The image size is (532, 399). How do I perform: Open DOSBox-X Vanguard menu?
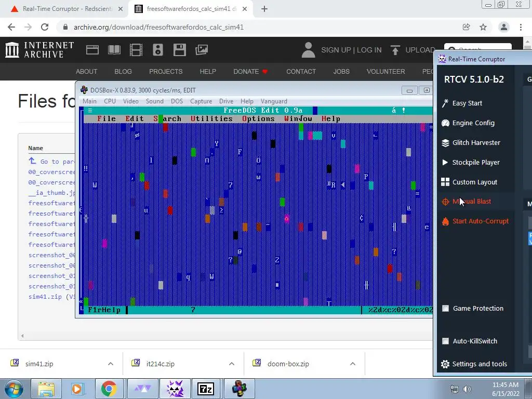tap(274, 101)
